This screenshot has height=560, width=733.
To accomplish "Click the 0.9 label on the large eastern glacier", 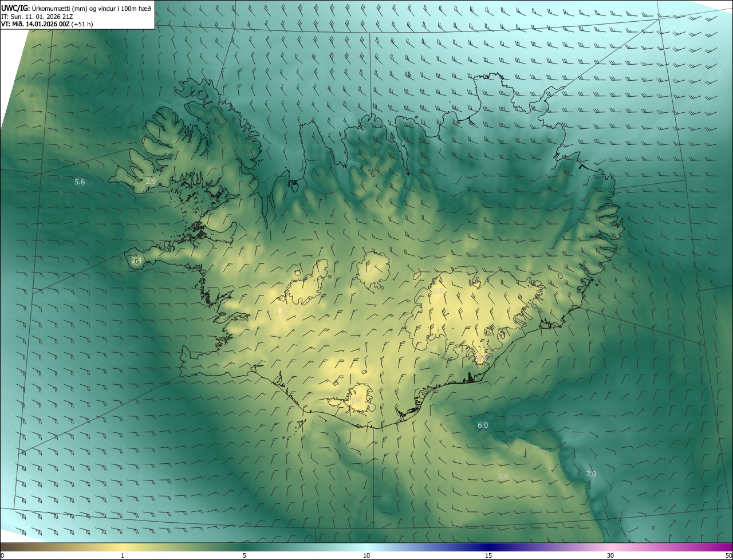I will click(x=438, y=291).
